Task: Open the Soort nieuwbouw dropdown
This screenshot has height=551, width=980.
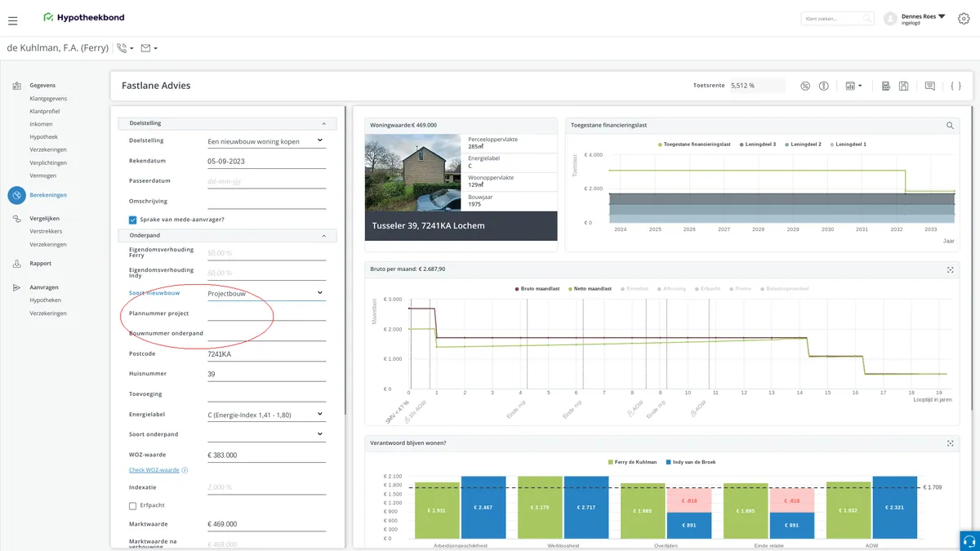Action: [x=266, y=293]
